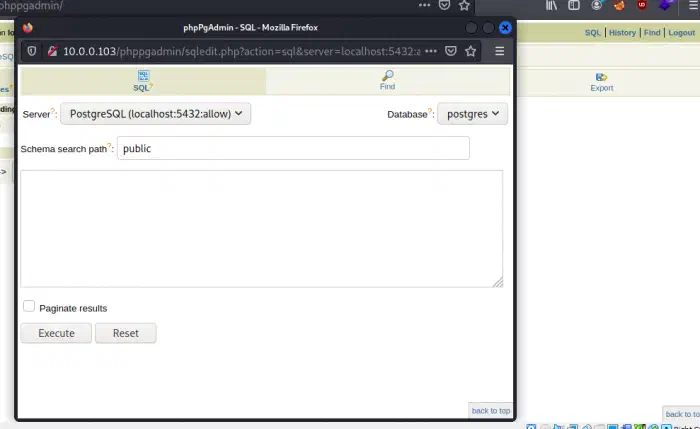
Task: Bookmark popup page with star icon
Action: (471, 51)
